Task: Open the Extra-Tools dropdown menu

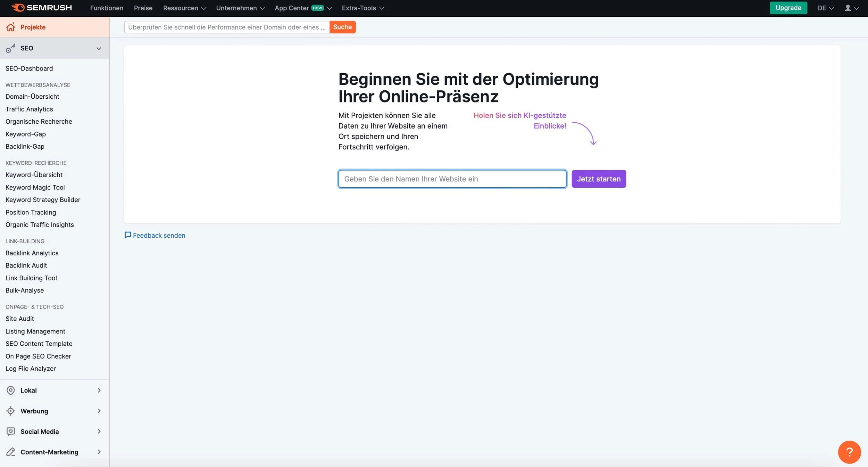Action: (x=363, y=8)
